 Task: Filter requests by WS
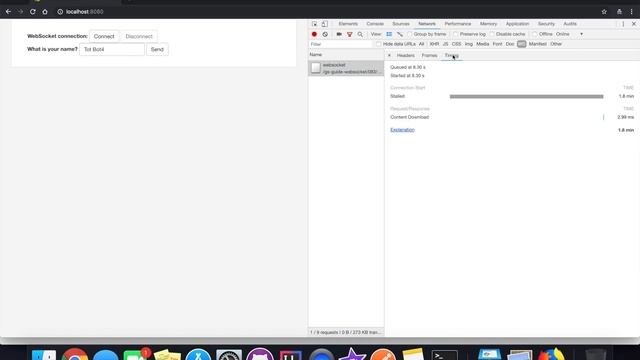pos(521,44)
